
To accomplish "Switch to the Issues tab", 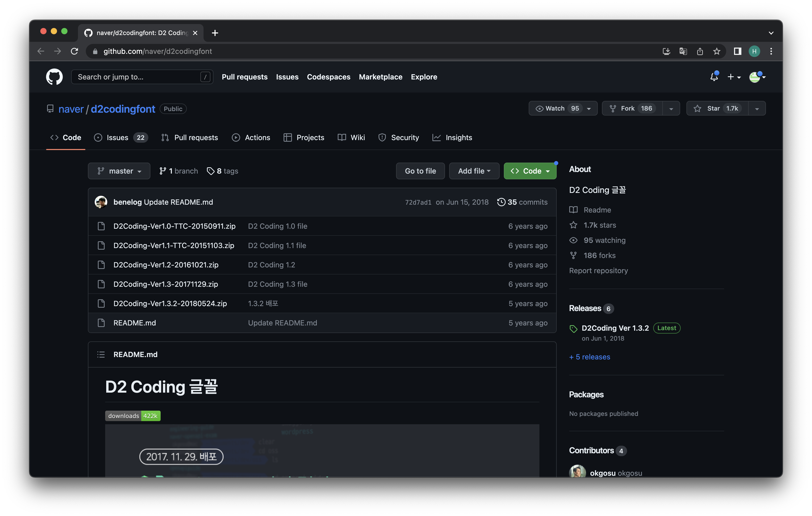I will (x=121, y=137).
